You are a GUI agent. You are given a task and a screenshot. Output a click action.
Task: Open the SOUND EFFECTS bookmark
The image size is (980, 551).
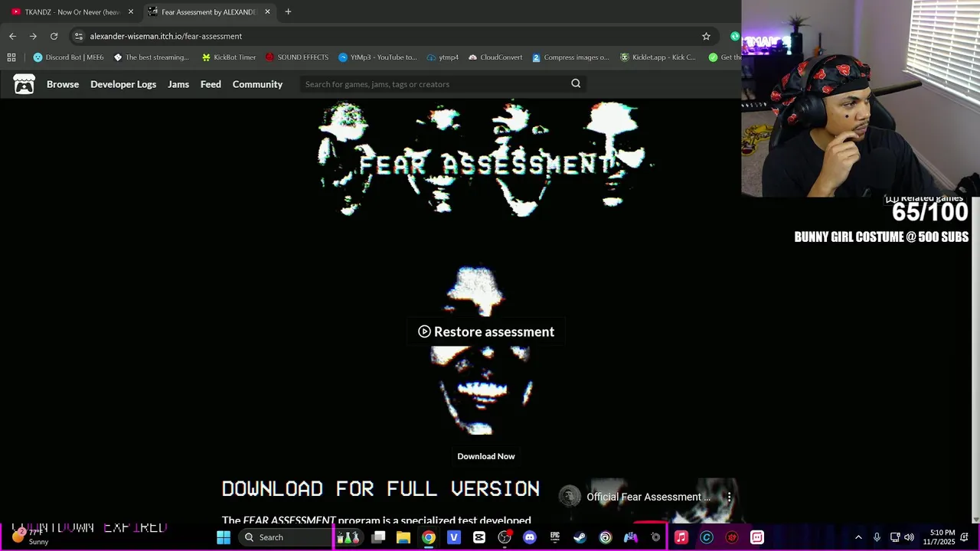(296, 57)
